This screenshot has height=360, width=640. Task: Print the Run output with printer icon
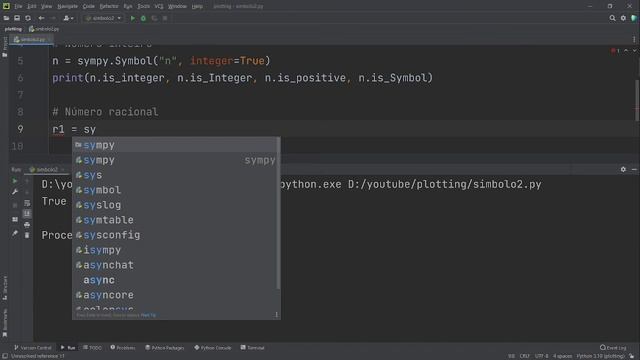[x=27, y=224]
